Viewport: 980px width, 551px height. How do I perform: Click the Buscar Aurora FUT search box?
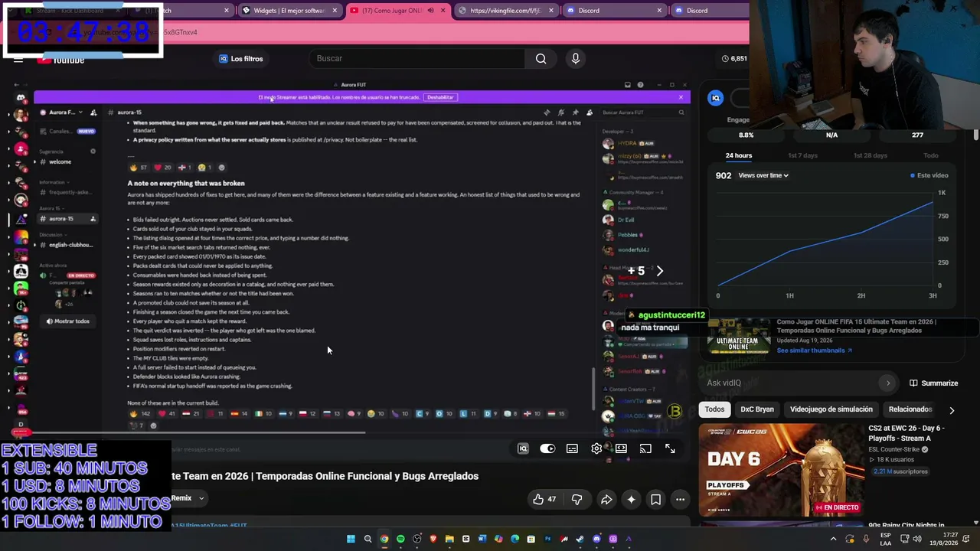643,112
